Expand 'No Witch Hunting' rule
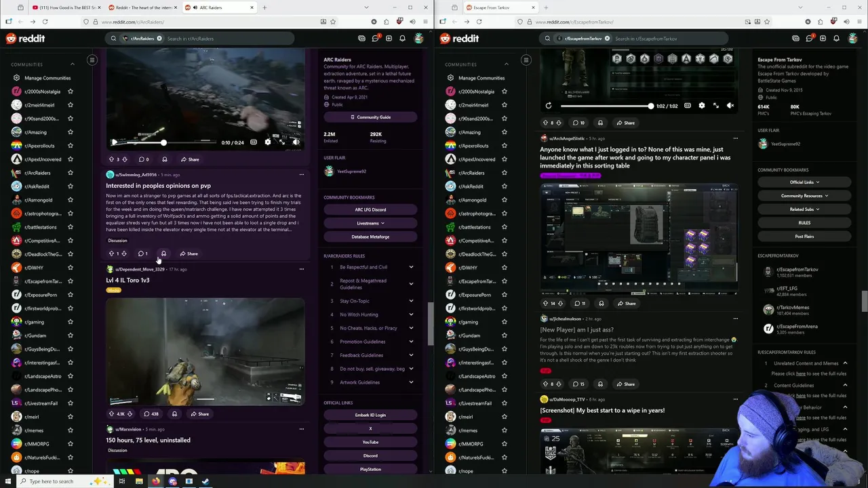The height and width of the screenshot is (488, 868). (x=411, y=314)
